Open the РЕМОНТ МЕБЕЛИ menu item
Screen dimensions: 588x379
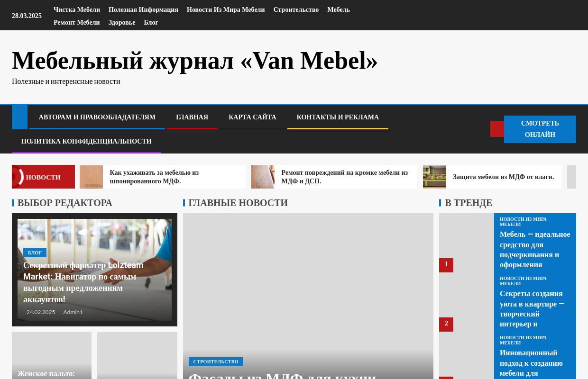76,22
